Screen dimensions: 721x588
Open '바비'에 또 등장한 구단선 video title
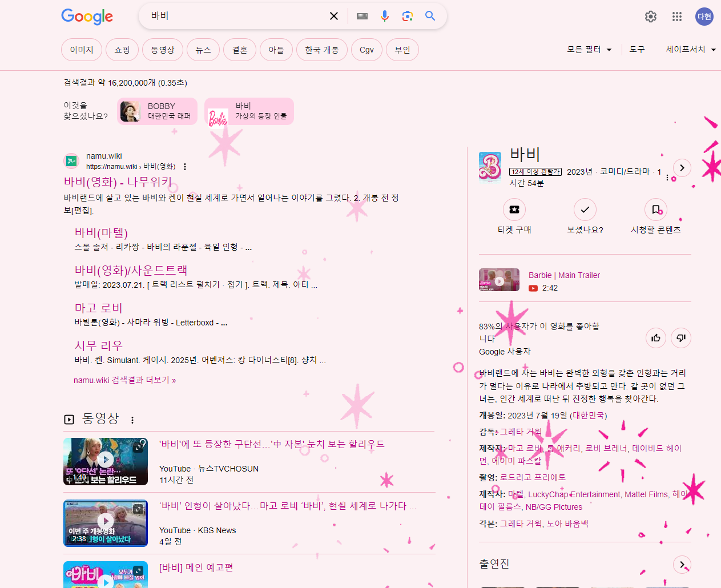coord(272,444)
